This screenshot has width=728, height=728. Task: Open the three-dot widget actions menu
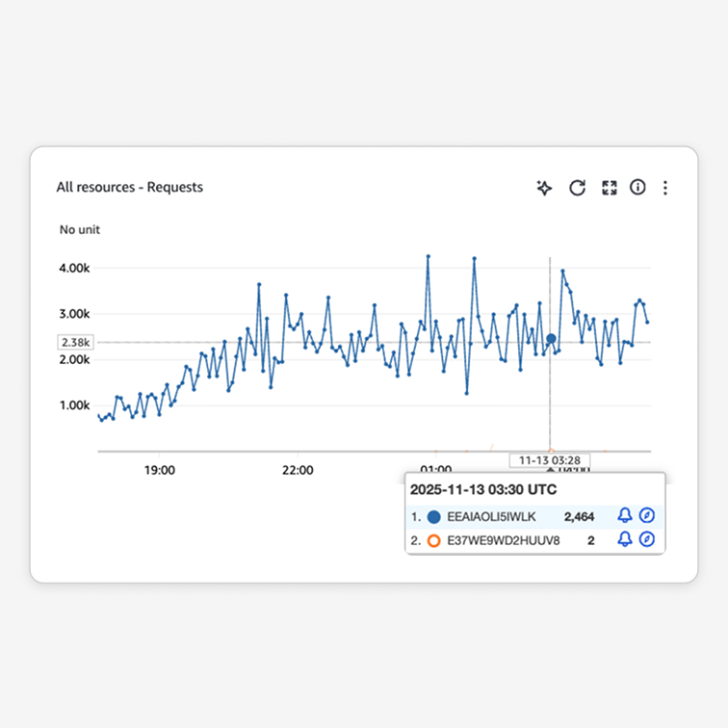[x=664, y=188]
